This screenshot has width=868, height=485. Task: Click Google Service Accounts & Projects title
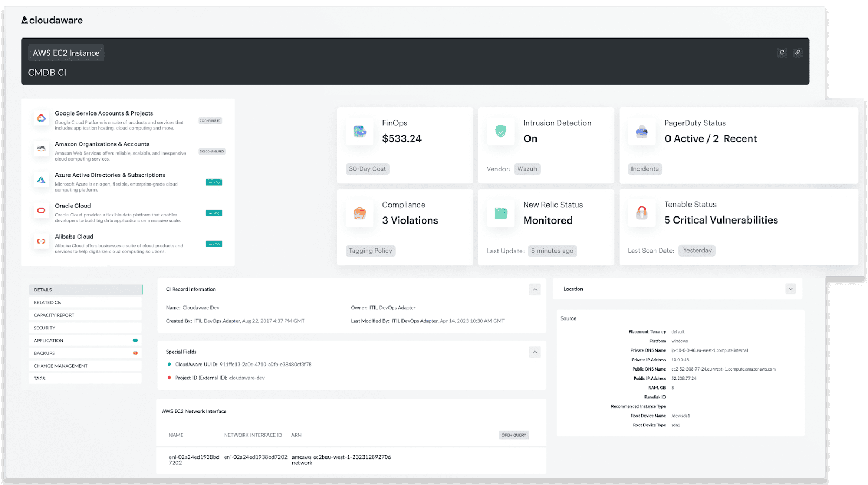104,113
